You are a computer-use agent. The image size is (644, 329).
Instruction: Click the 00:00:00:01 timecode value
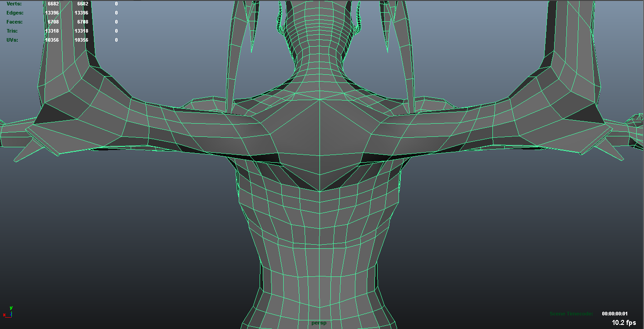[x=615, y=314]
